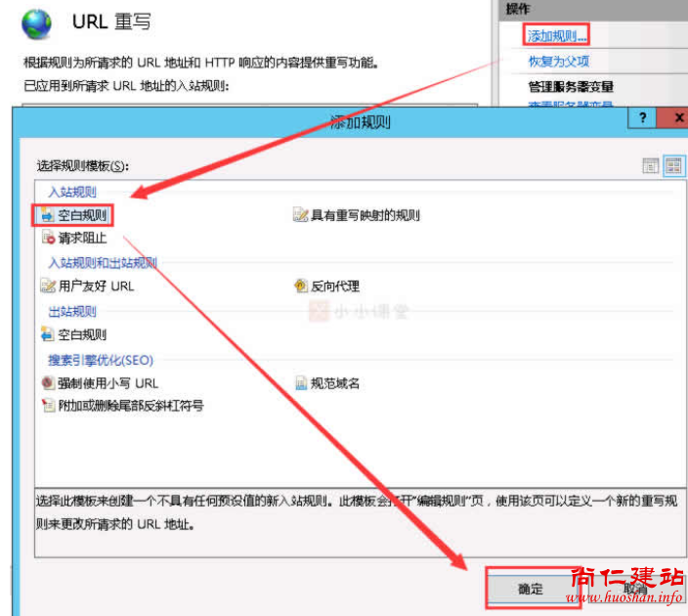Click the help question mark button
Screen dimensions: 688x616
pyautogui.click(x=642, y=118)
